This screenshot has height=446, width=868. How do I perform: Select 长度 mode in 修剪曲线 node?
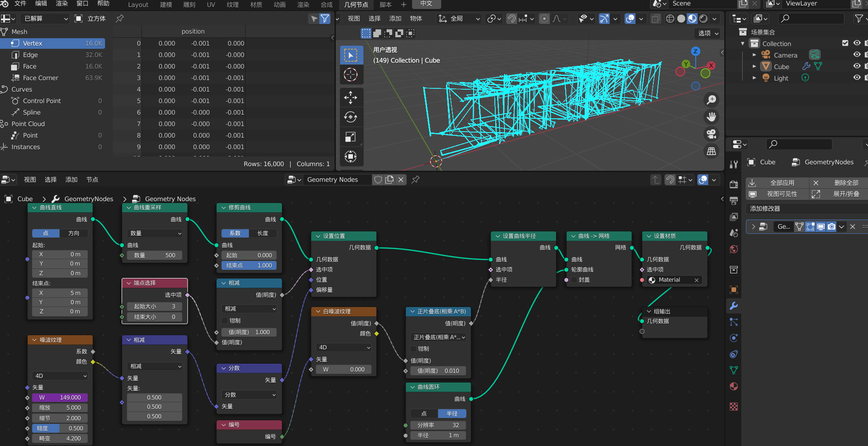pyautogui.click(x=263, y=233)
